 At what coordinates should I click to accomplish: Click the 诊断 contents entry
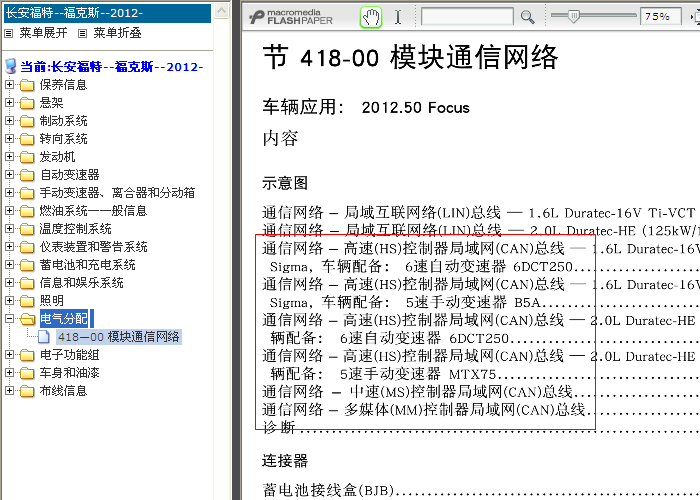[279, 427]
